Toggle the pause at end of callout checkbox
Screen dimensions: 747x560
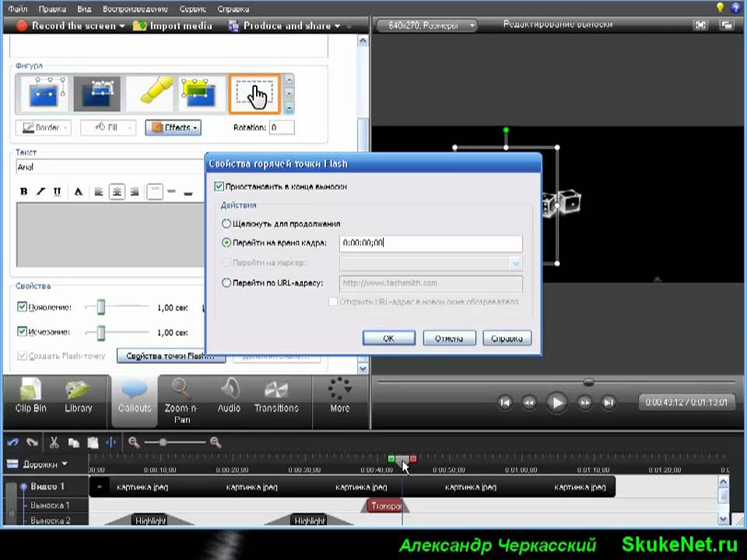[x=219, y=187]
